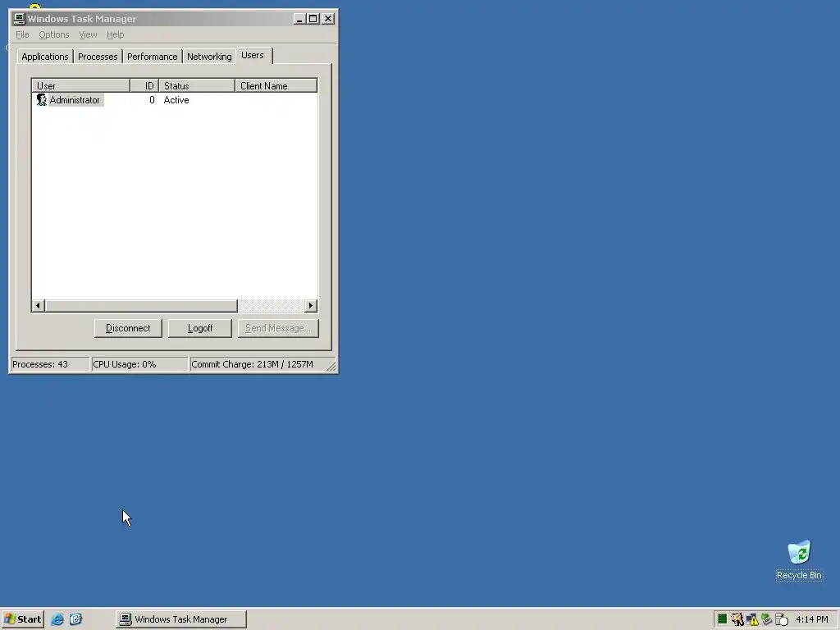Image resolution: width=840 pixels, height=630 pixels.
Task: Switch to the Networking tab
Action: pyautogui.click(x=209, y=57)
